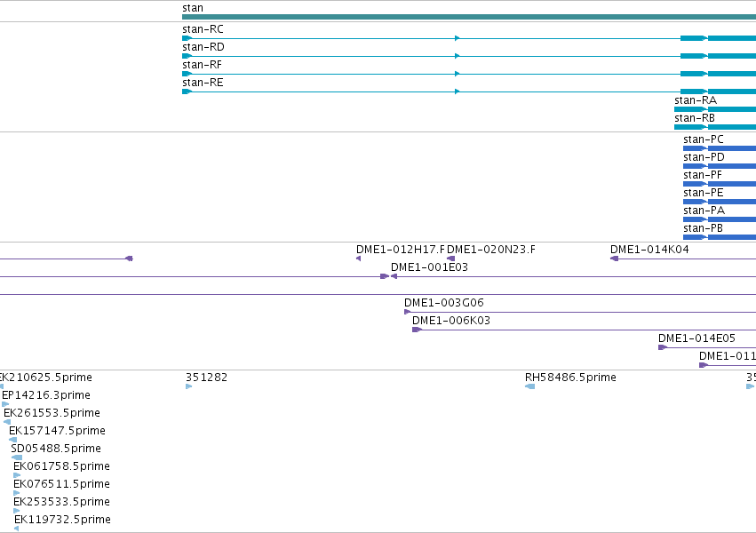The image size is (756, 533).
Task: Select the stan-PC protein label
Action: pos(704,139)
